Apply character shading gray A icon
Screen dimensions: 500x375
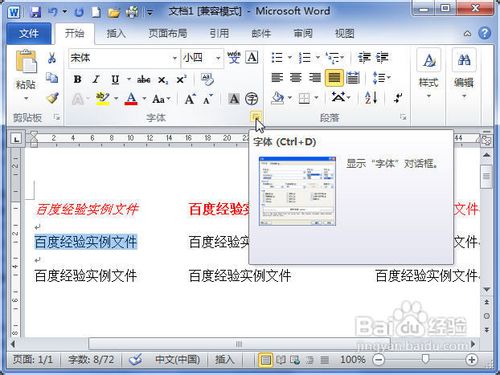(x=234, y=99)
